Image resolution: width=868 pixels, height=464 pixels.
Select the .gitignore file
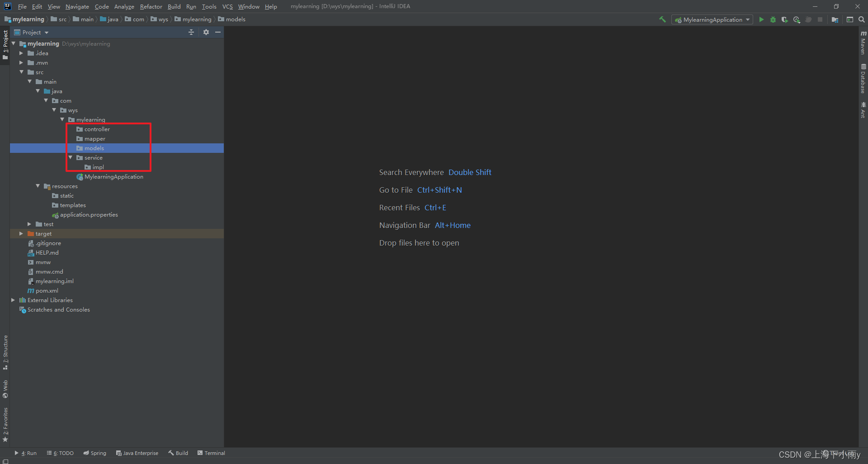coord(44,243)
